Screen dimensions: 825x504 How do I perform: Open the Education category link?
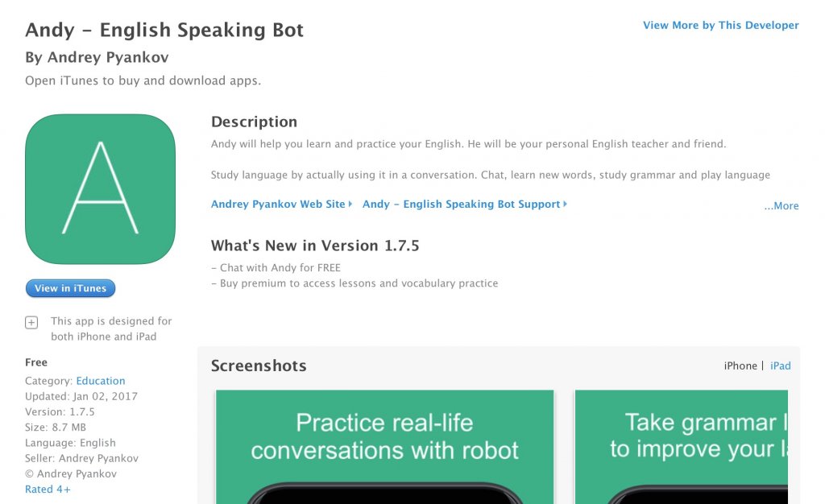(101, 380)
